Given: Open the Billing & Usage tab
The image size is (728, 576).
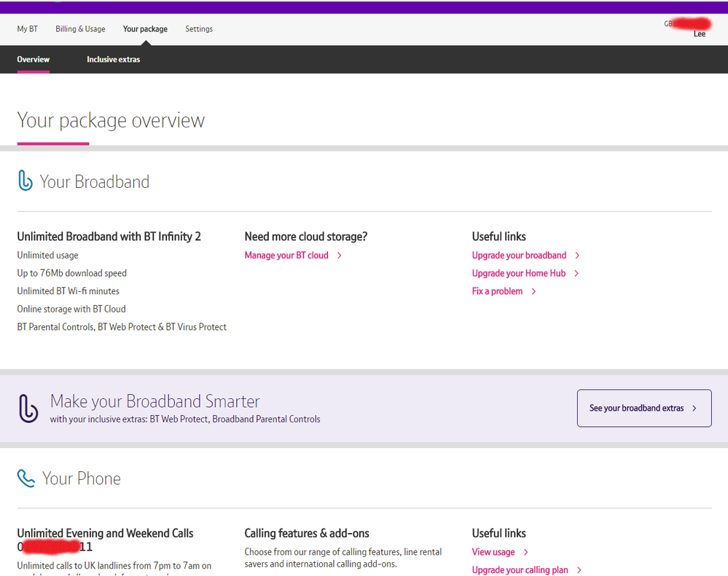Looking at the screenshot, I should (x=80, y=28).
